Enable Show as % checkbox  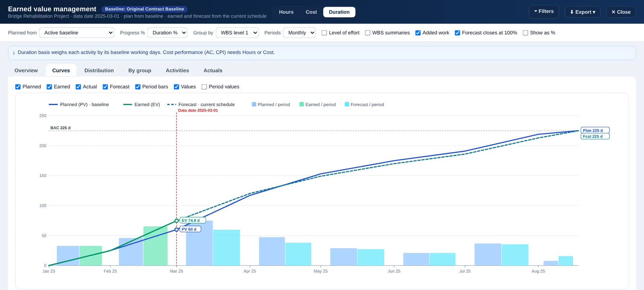[525, 33]
